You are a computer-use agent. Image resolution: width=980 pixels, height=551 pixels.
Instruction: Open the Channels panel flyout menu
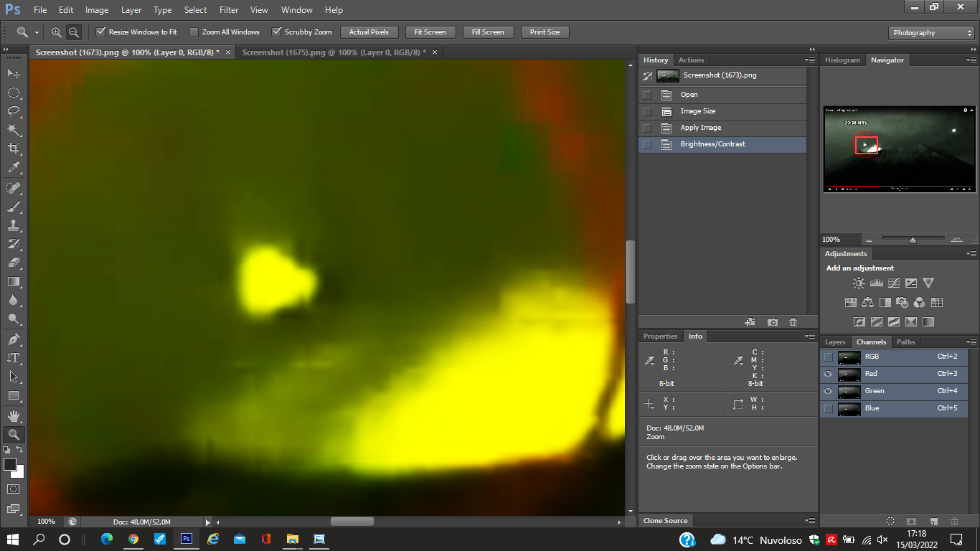click(971, 342)
